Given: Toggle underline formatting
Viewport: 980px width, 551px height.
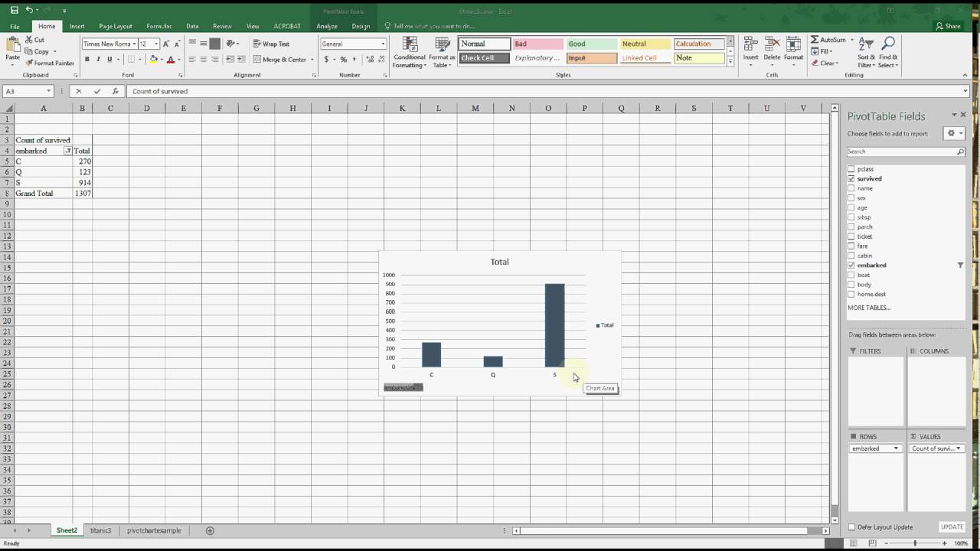Looking at the screenshot, I should (x=109, y=59).
